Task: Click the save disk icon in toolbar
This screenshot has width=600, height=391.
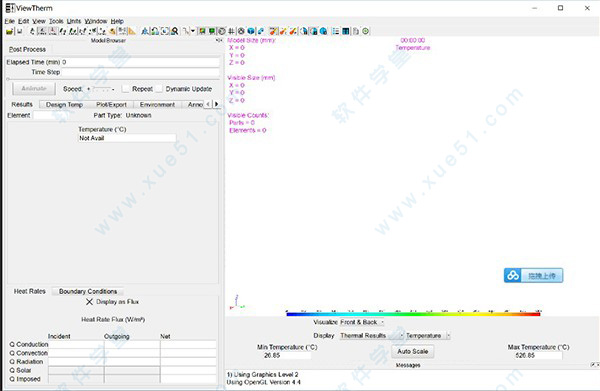Action: [20, 31]
